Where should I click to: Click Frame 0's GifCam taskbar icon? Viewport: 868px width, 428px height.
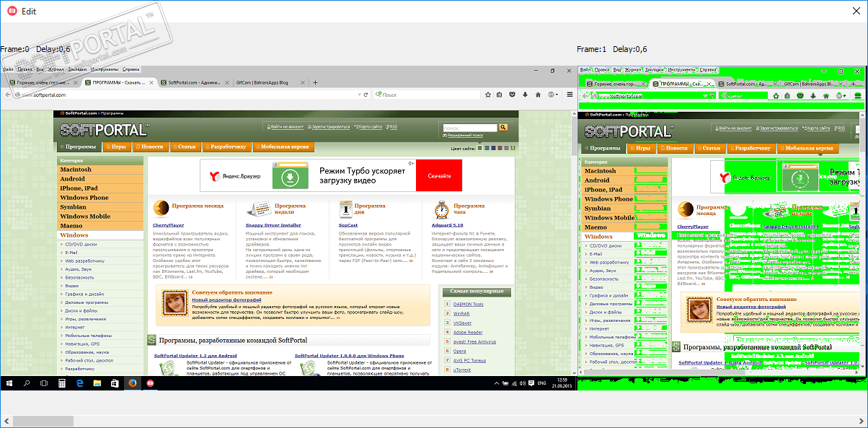click(151, 384)
